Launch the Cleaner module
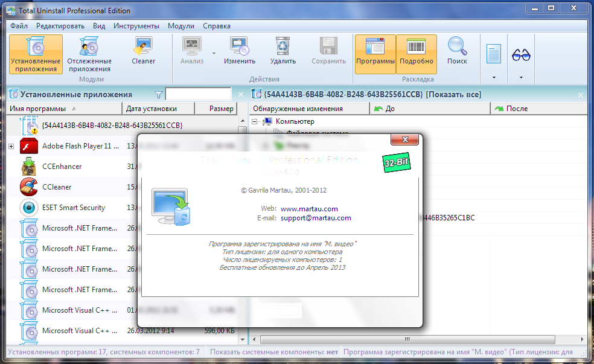 pyautogui.click(x=143, y=51)
